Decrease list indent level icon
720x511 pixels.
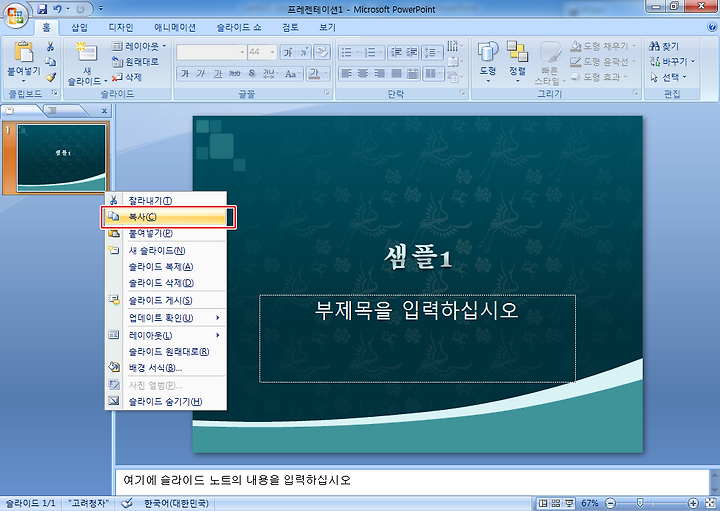point(395,52)
